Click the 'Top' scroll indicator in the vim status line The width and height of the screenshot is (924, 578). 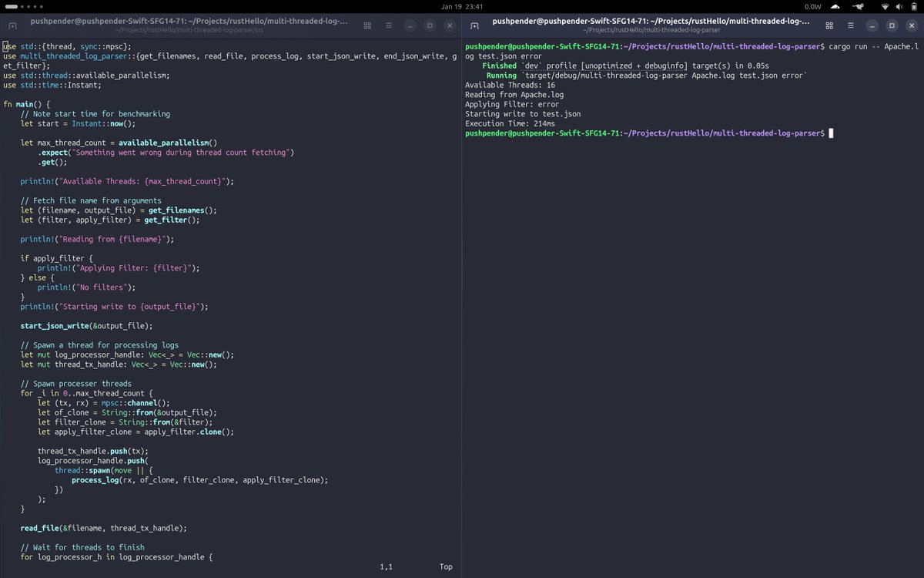446,567
